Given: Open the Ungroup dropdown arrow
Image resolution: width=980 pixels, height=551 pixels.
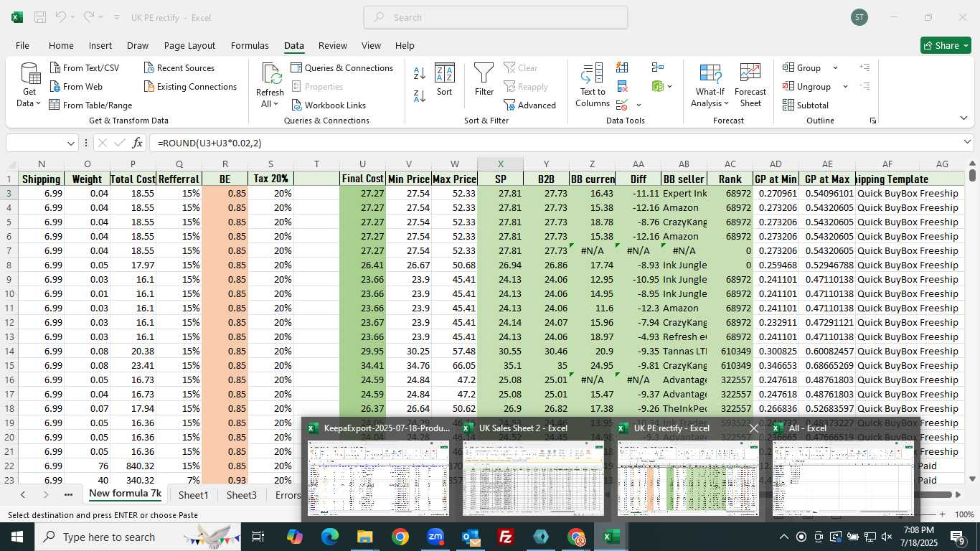Looking at the screenshot, I should click(x=845, y=86).
